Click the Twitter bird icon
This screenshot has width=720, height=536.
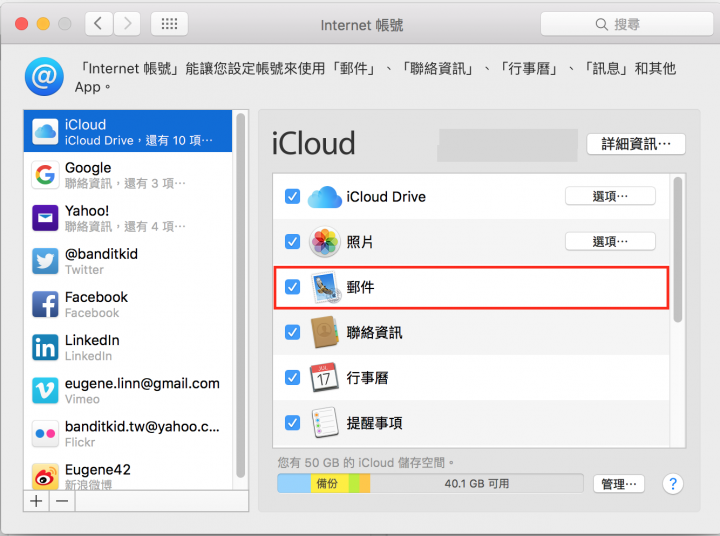click(45, 261)
